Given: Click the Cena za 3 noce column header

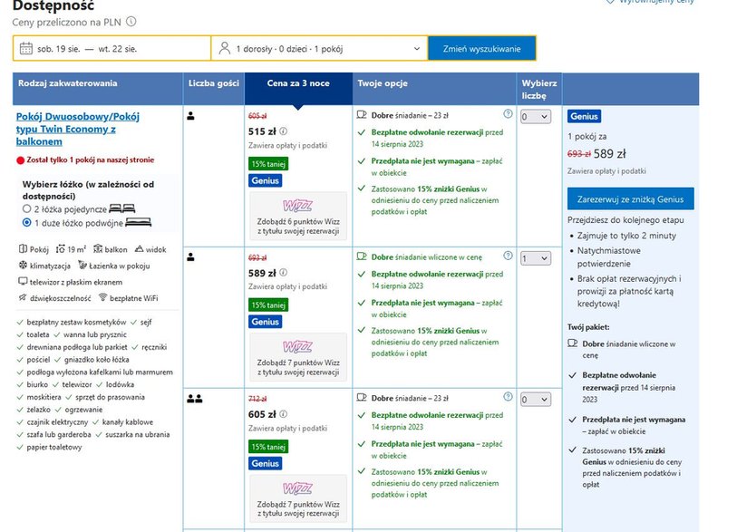Looking at the screenshot, I should [298, 83].
